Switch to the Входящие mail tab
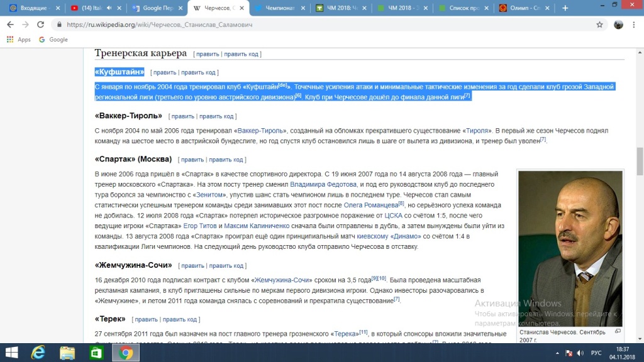The height and width of the screenshot is (362, 644). pos(34,8)
